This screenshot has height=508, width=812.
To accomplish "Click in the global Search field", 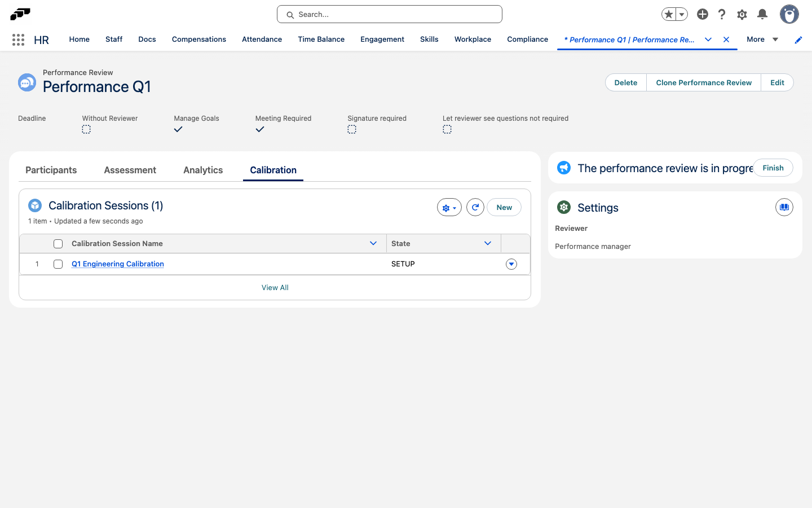I will (390, 14).
